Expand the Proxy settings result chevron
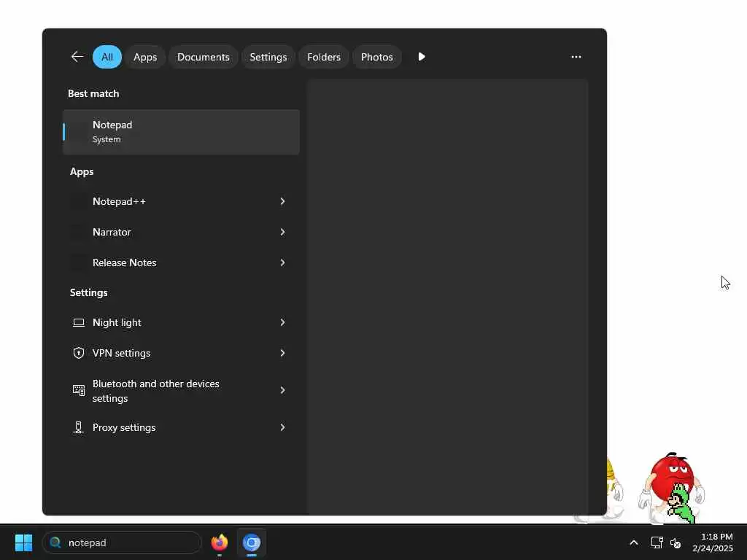This screenshot has width=747, height=560. [282, 427]
